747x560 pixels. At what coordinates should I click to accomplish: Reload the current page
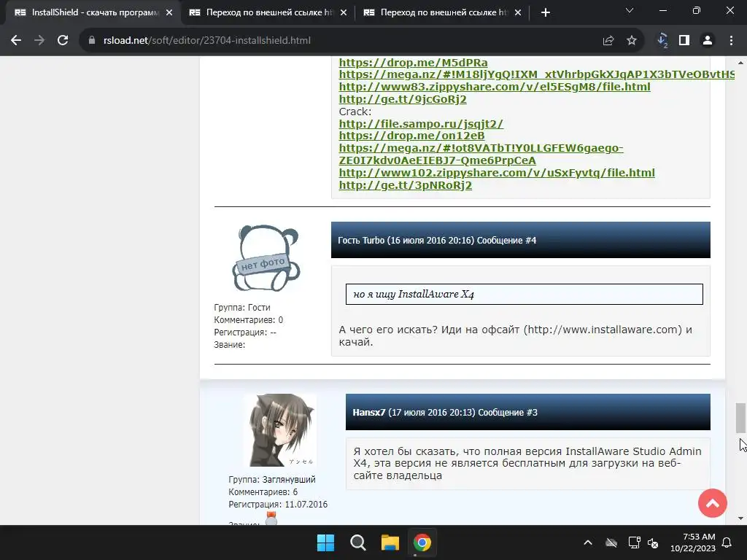click(x=63, y=41)
